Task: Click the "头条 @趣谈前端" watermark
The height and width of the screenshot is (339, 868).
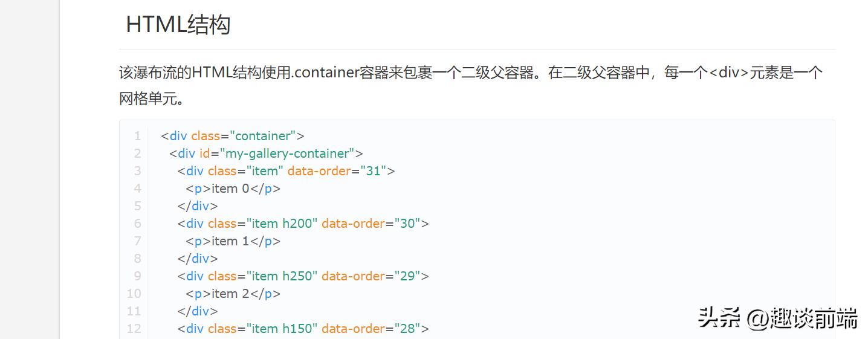Action: pos(778,318)
